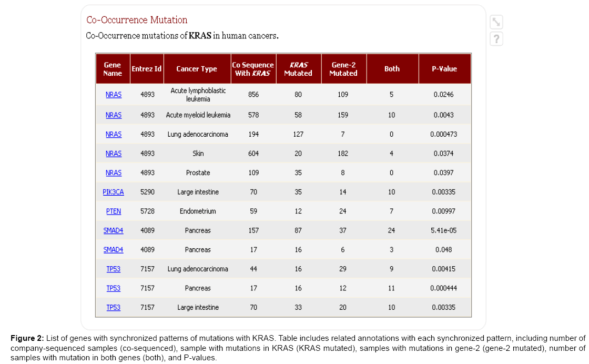Viewport: 589px width, 364px height.
Task: Select the KRAS Mutated column header
Action: click(298, 69)
